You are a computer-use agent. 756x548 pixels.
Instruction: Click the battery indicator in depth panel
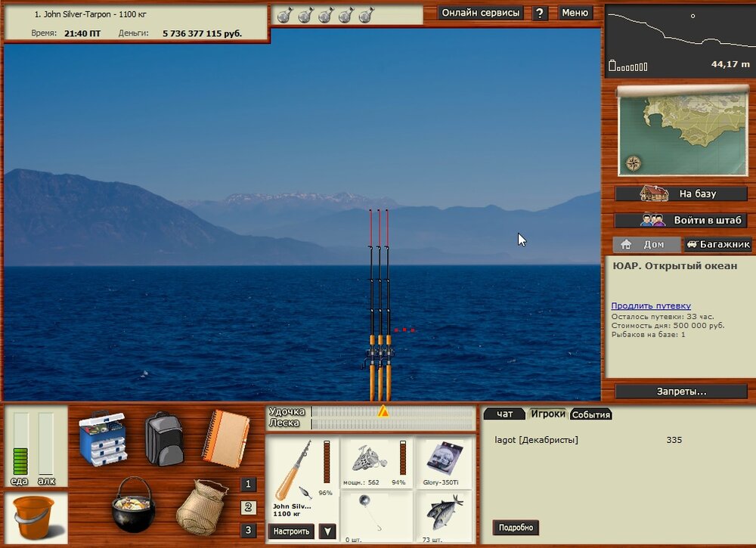tap(627, 66)
